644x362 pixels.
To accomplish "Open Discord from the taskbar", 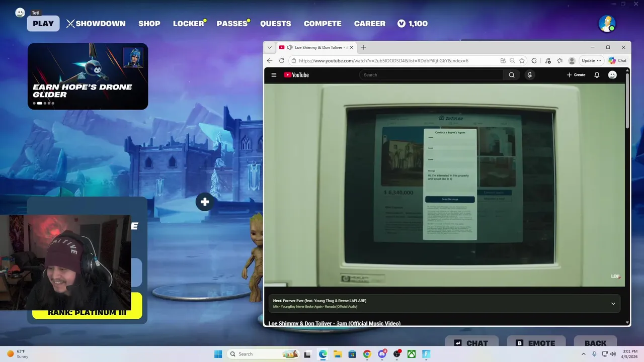I will 382,354.
